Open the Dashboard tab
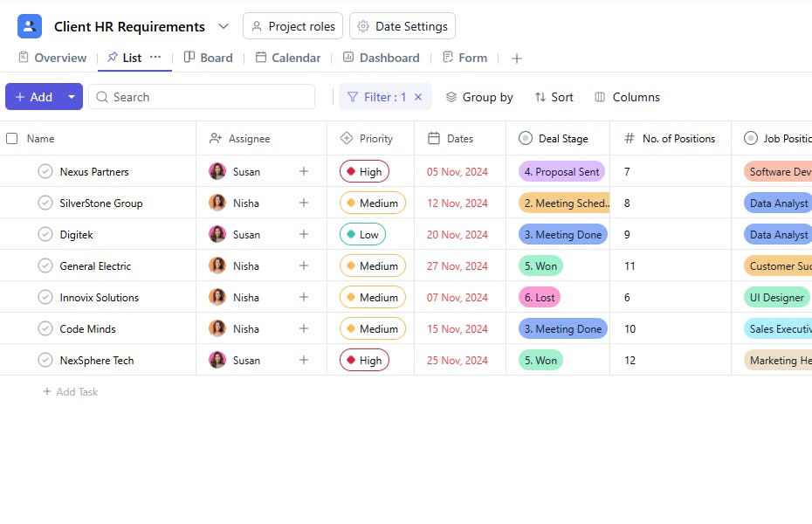Image resolution: width=812 pixels, height=524 pixels. [x=381, y=59]
